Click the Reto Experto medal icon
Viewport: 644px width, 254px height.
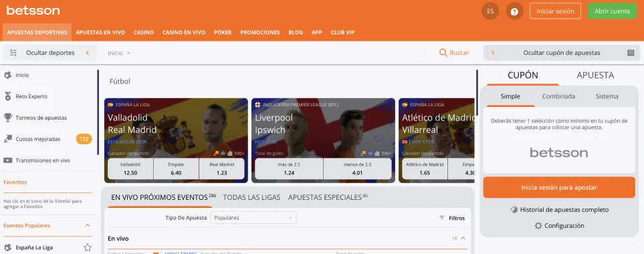pos(7,96)
